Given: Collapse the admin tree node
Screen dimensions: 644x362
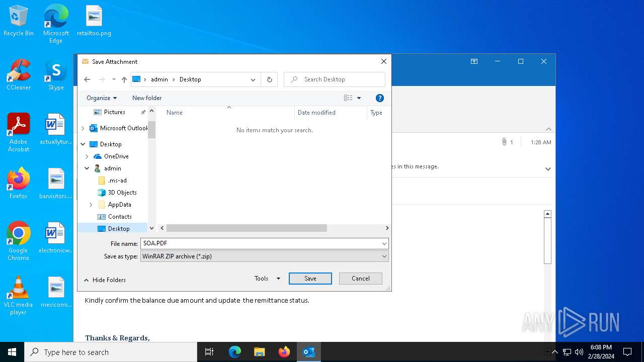Looking at the screenshot, I should click(x=87, y=168).
